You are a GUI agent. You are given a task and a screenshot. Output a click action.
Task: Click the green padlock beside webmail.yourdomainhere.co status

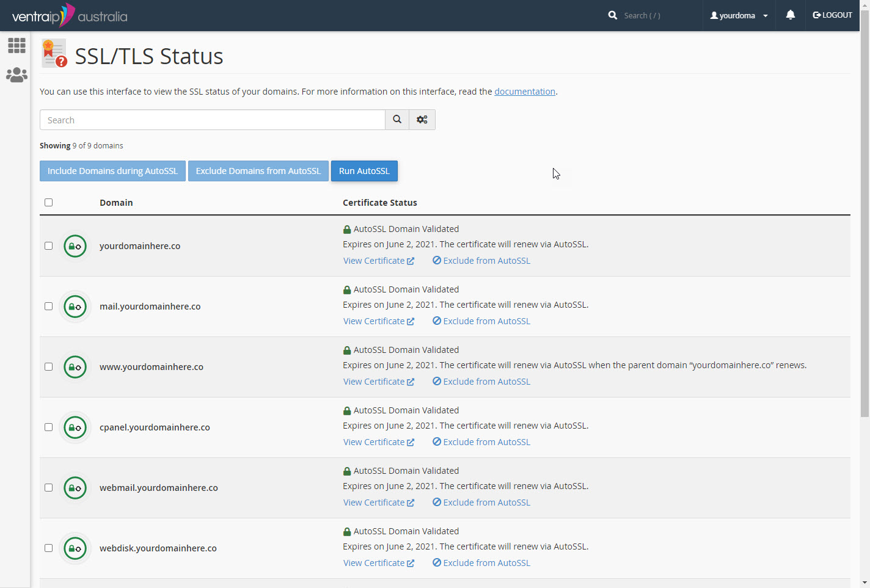tap(347, 471)
